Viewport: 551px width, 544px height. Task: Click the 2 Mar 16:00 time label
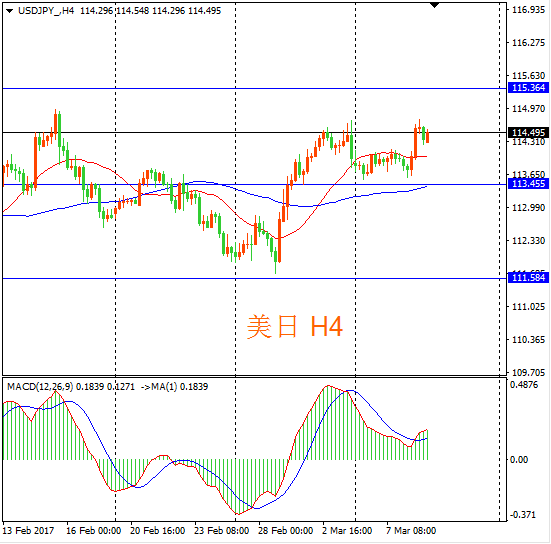coord(347,530)
